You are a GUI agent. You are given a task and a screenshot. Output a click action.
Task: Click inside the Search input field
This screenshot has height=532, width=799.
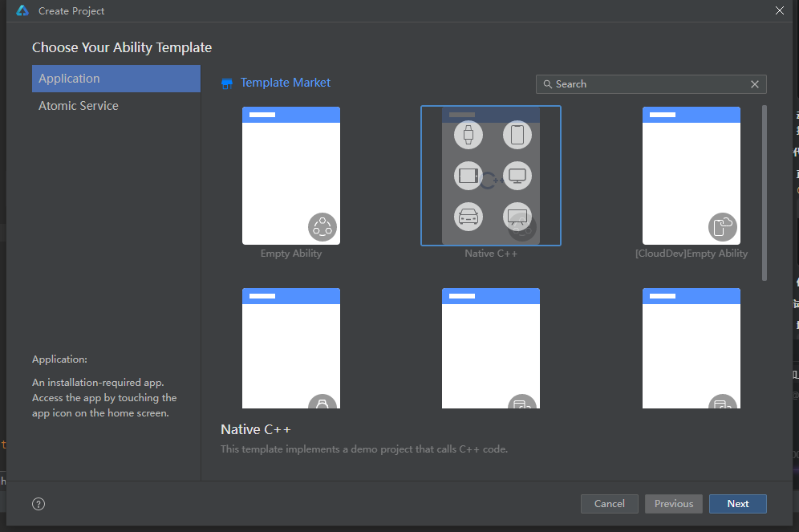(x=651, y=84)
